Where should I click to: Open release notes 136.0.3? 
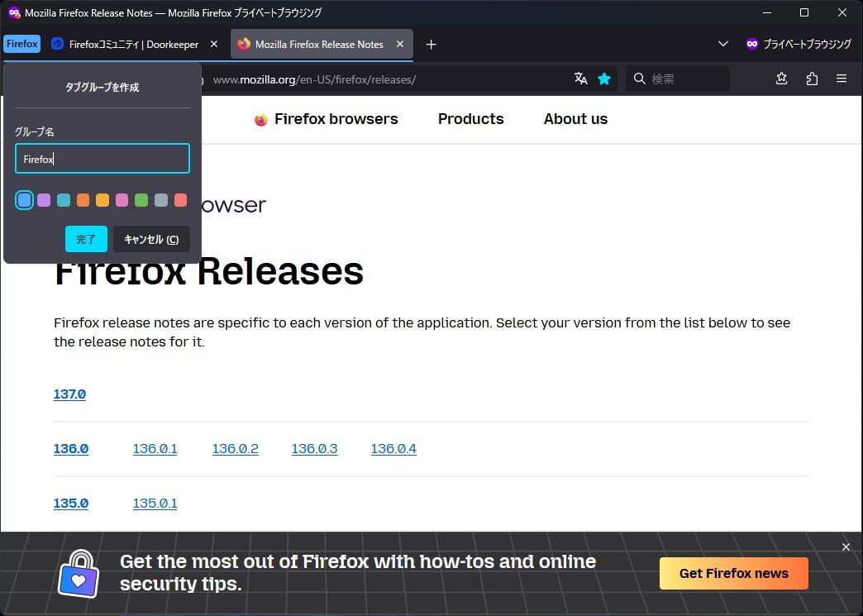coord(314,449)
